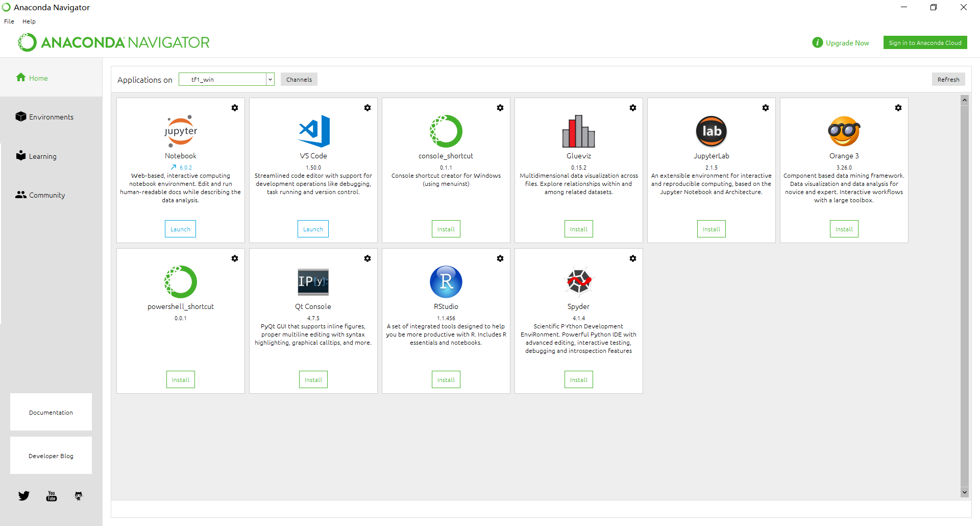This screenshot has height=526, width=980.
Task: Open the Developer Blog tile
Action: pos(51,456)
